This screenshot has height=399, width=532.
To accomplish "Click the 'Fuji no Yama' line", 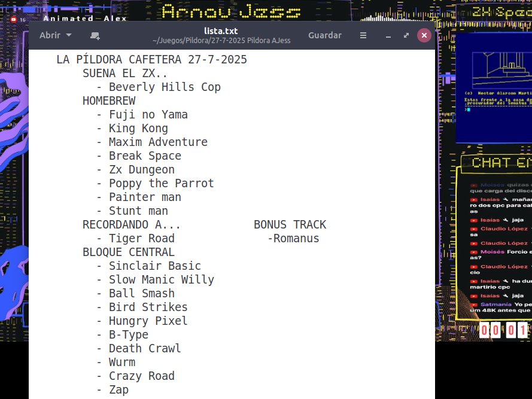I will coord(142,115).
